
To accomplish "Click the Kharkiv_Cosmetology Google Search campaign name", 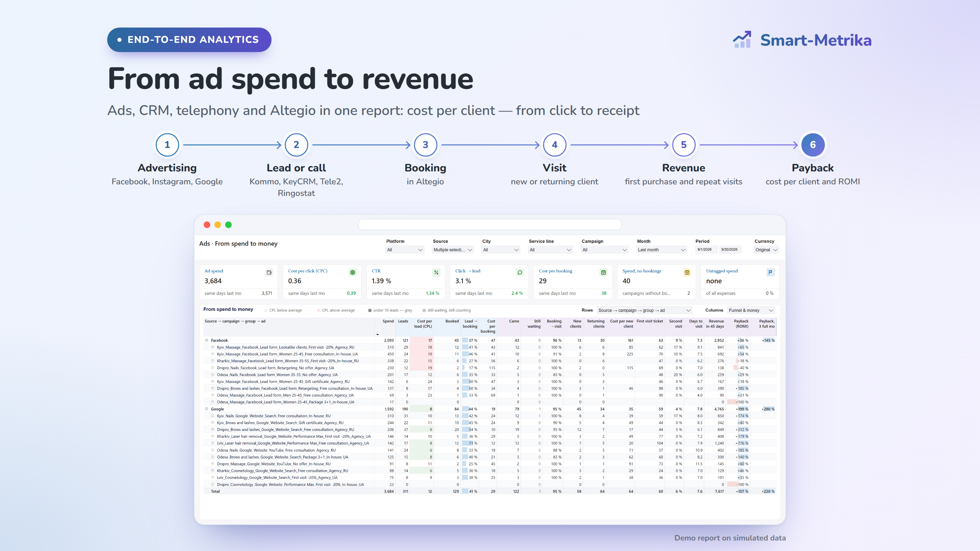I will [282, 471].
